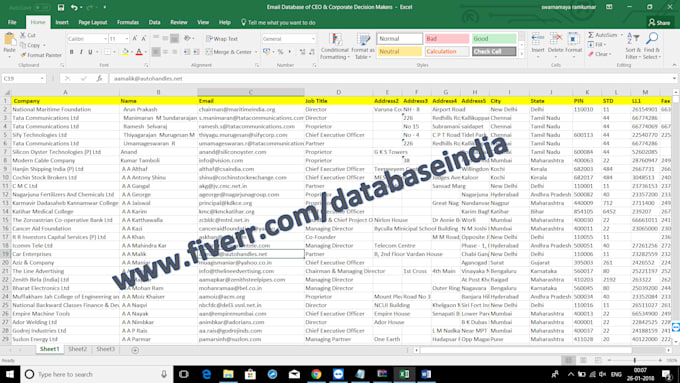The height and width of the screenshot is (383, 680).
Task: Toggle Bold formatting
Action: (72, 52)
